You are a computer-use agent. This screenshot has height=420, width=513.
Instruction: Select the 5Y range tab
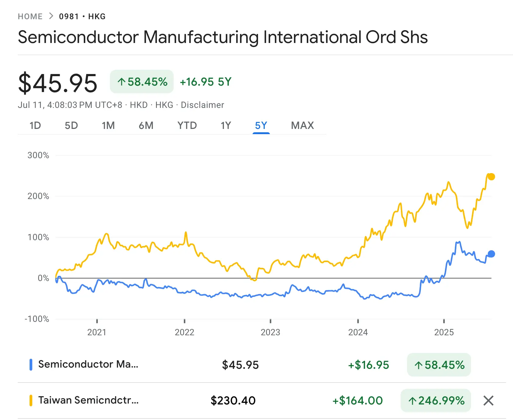(x=261, y=125)
